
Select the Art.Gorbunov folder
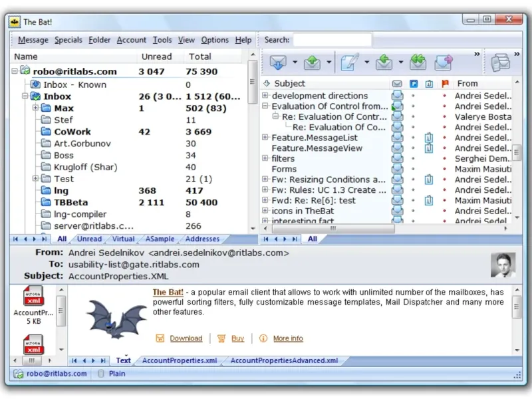(82, 144)
